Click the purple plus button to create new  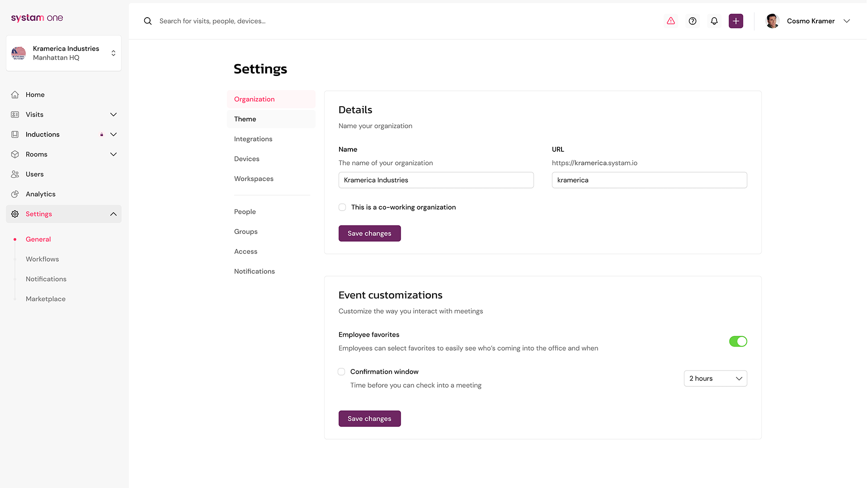click(x=736, y=21)
